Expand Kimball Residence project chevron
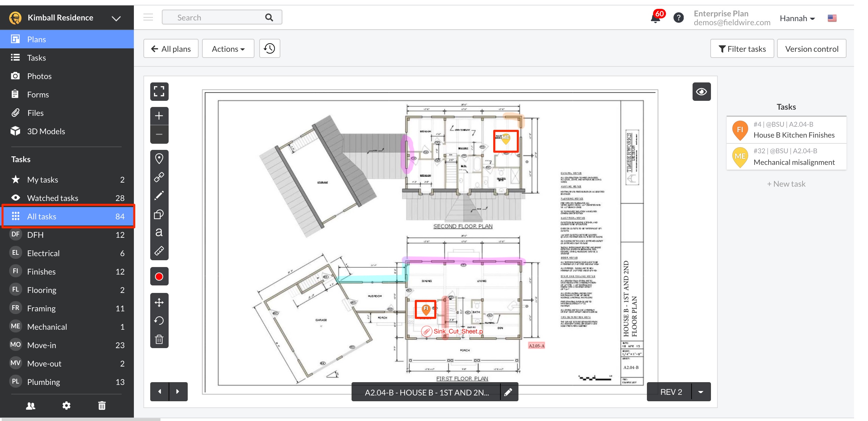 tap(116, 18)
